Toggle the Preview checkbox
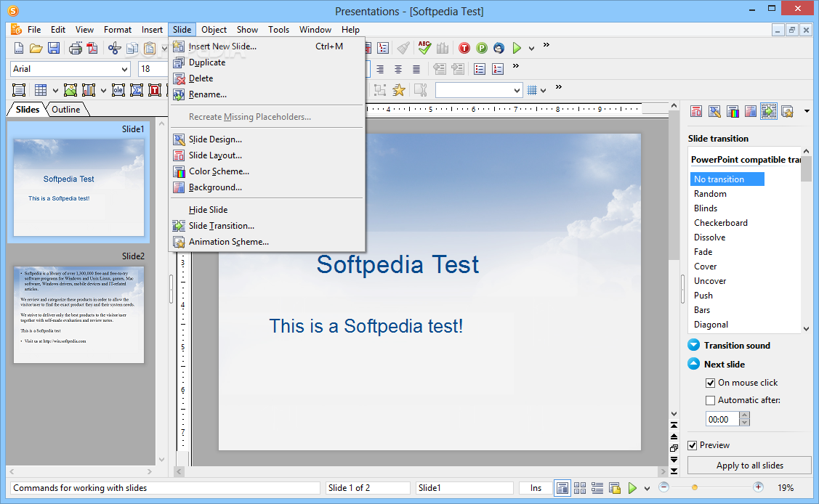The height and width of the screenshot is (504, 819). pyautogui.click(x=693, y=445)
